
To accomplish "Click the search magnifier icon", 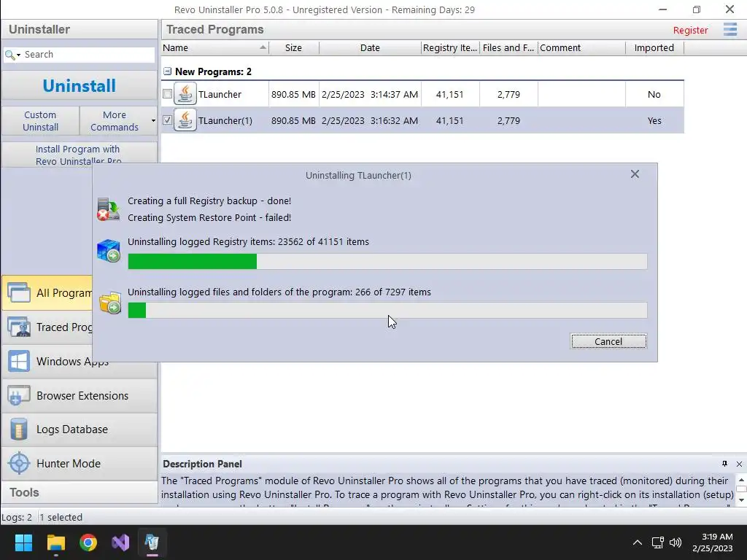I will pyautogui.click(x=9, y=55).
